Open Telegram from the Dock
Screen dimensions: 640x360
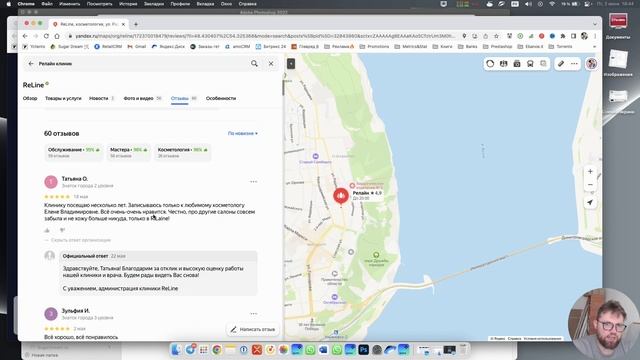pyautogui.click(x=190, y=349)
